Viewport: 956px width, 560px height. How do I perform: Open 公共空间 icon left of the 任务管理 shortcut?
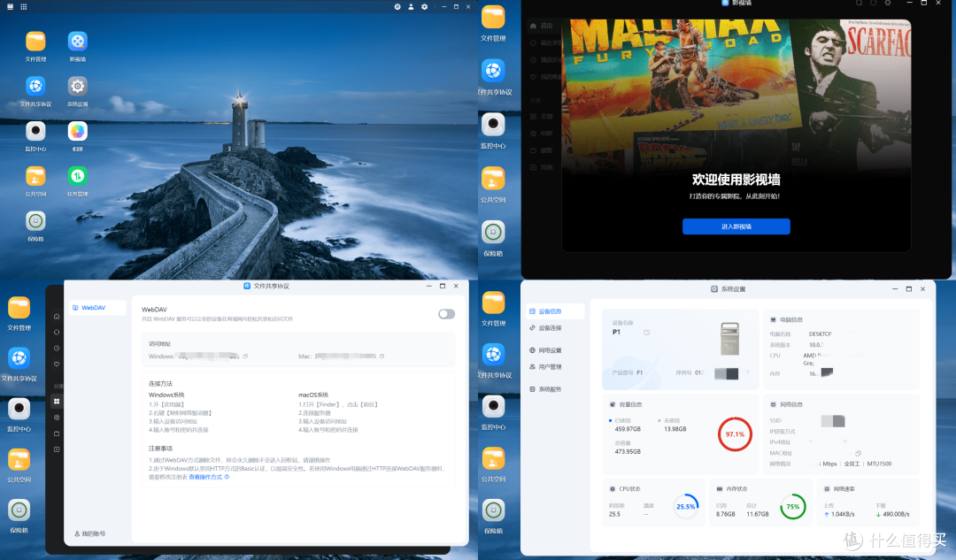pyautogui.click(x=35, y=176)
